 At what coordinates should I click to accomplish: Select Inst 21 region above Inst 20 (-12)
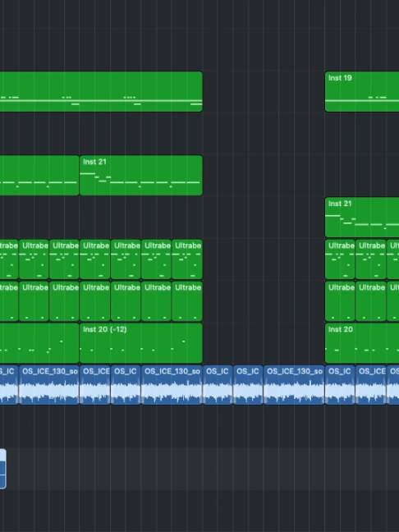141,176
